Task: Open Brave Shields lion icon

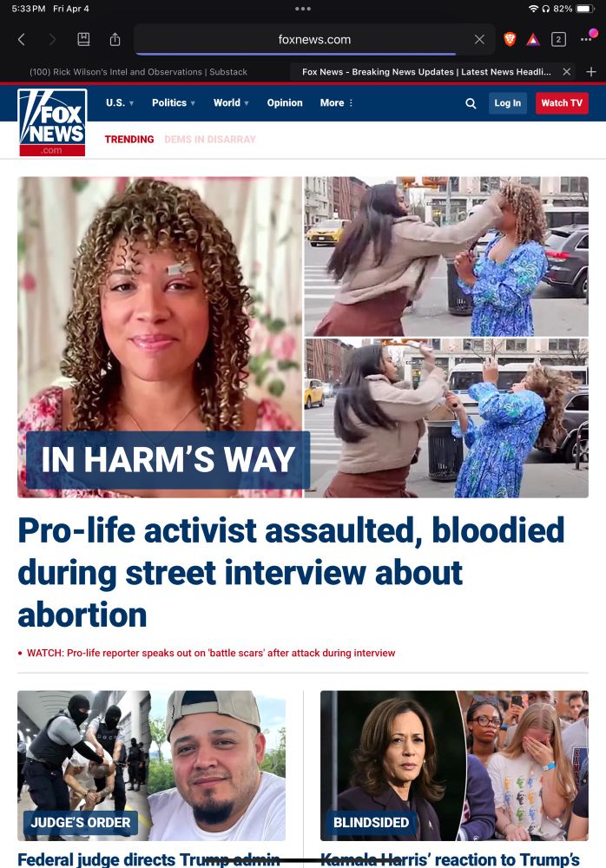Action: point(510,39)
